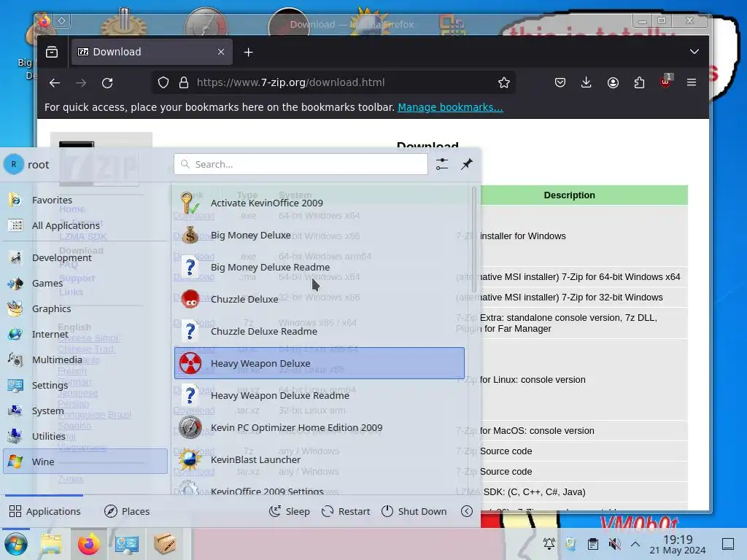Open KevinBlast Launcher entry
747x560 pixels.
point(320,459)
